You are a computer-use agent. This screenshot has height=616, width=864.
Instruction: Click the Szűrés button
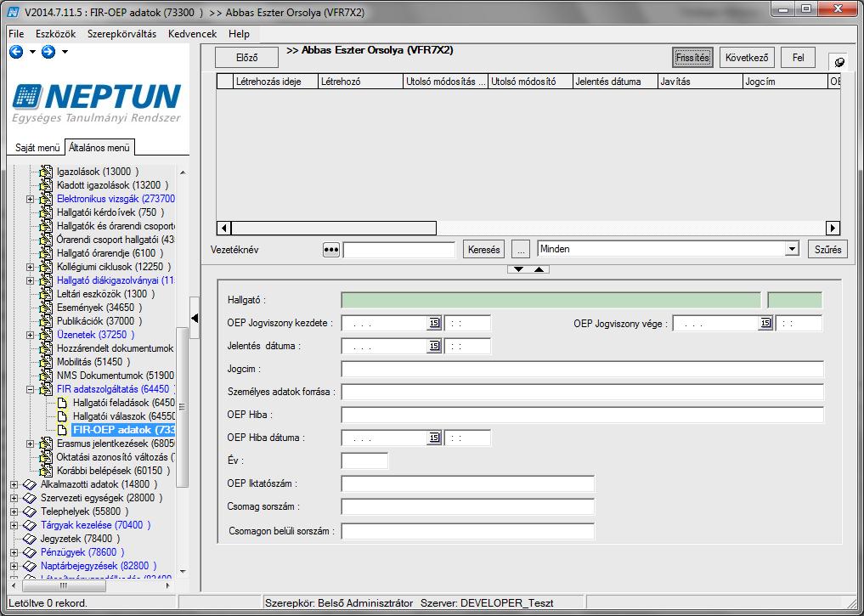point(827,250)
